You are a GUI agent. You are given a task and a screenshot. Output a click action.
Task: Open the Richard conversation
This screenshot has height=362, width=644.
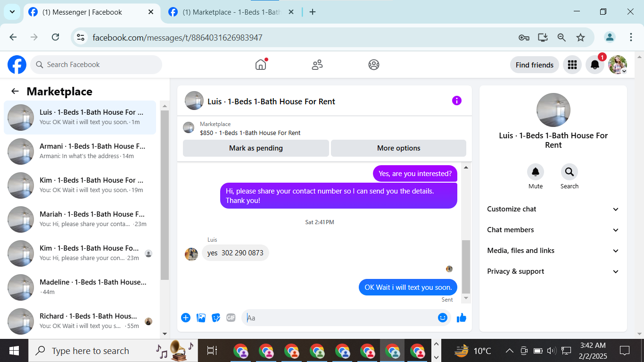(x=80, y=321)
